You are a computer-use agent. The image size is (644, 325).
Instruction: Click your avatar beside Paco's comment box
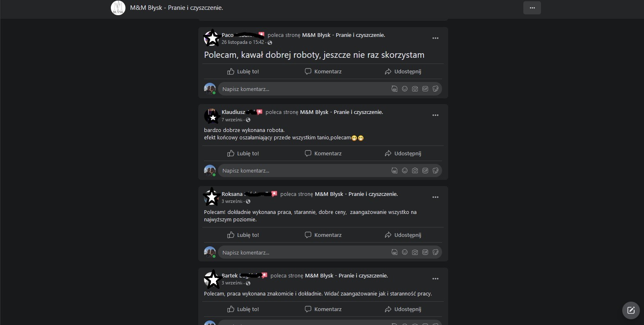click(x=210, y=89)
